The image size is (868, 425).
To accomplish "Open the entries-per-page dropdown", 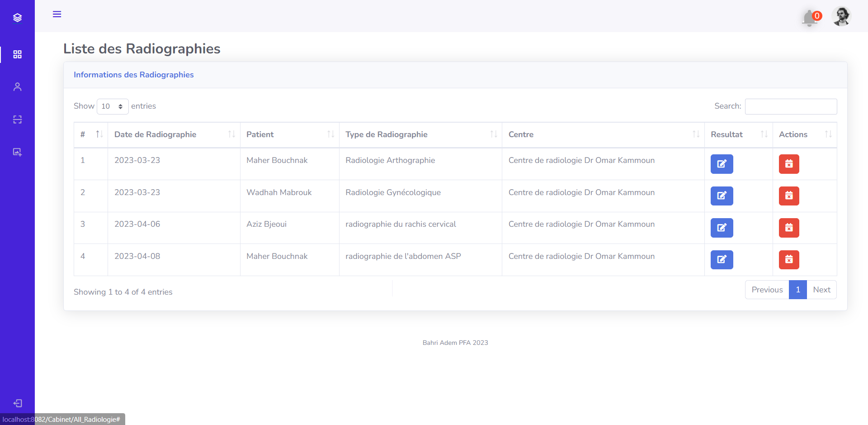I will [112, 106].
